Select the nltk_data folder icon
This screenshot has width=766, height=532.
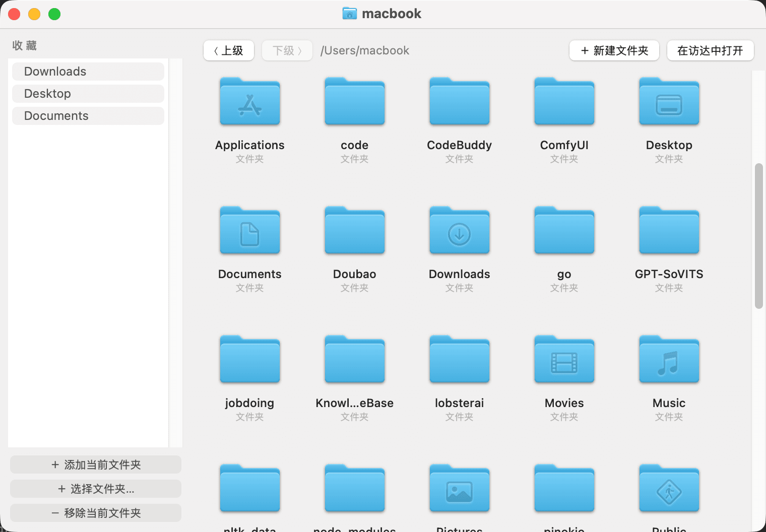pos(250,488)
